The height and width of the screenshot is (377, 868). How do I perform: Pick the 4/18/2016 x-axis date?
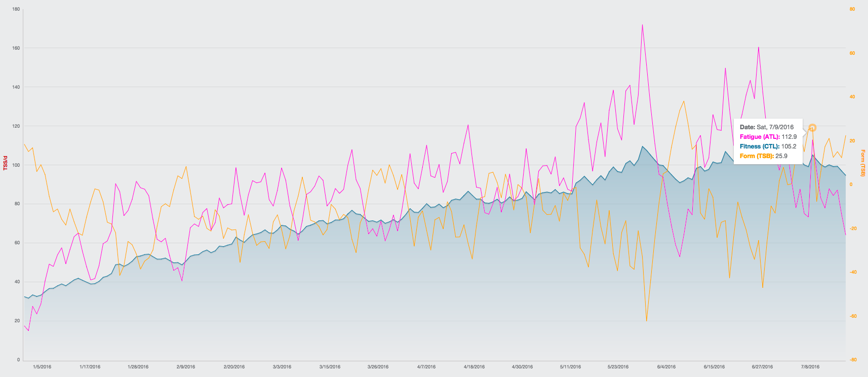(474, 367)
